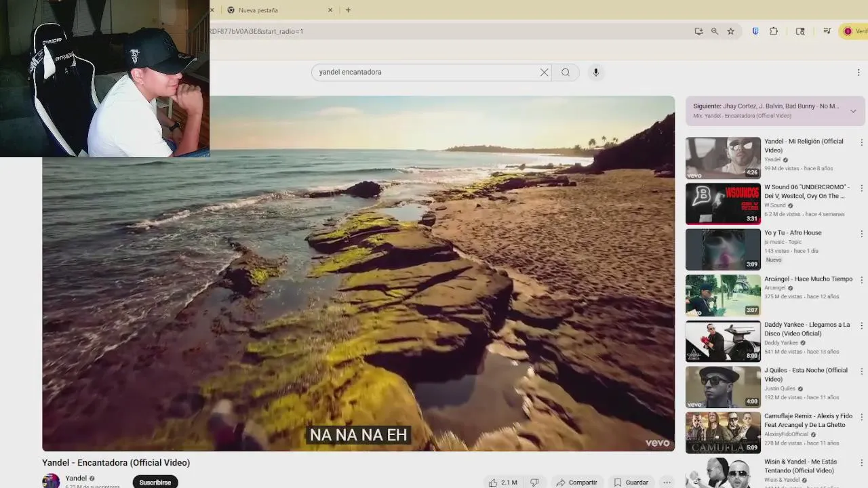The image size is (868, 488).
Task: Click Mix: Yandel - Encantadora playlist label
Action: pos(742,116)
